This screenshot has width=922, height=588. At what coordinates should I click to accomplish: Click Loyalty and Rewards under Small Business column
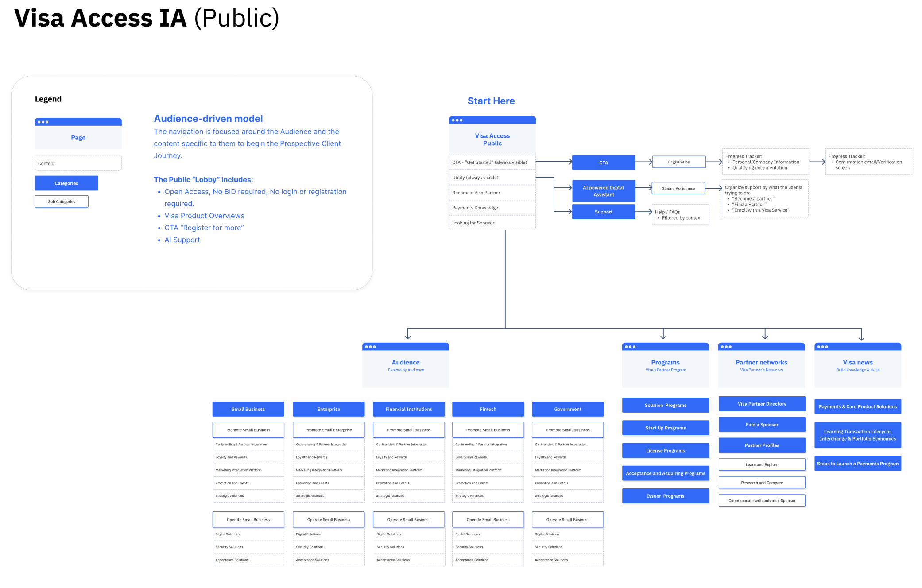(248, 457)
